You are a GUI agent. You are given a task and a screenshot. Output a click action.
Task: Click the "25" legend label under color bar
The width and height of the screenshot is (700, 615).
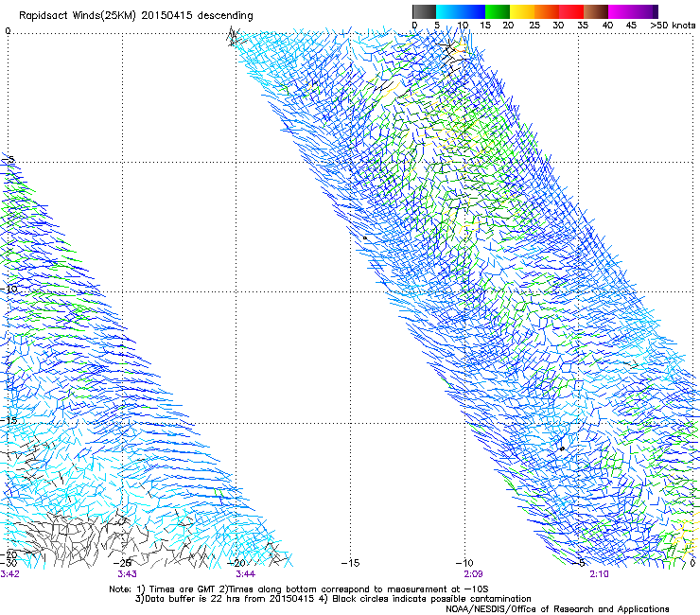click(534, 26)
